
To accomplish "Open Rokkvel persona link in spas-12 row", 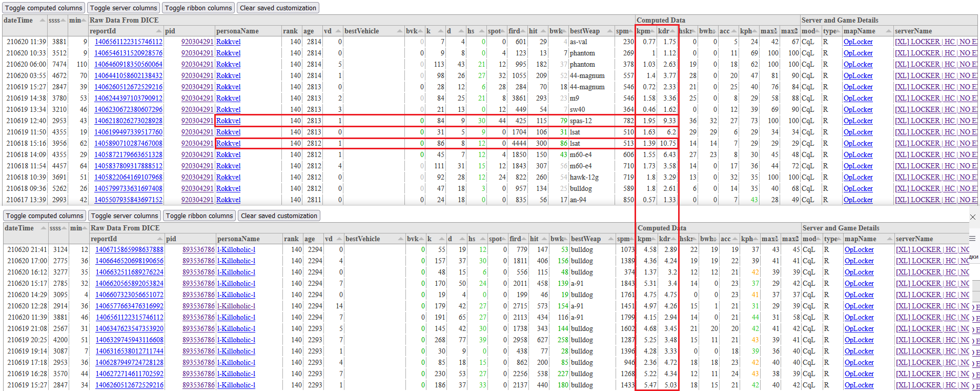I will coord(228,121).
